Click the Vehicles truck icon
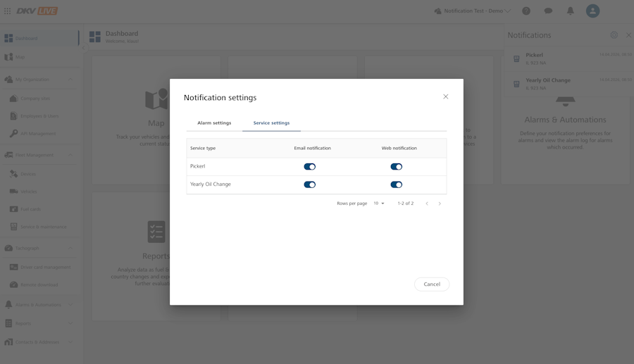The width and height of the screenshot is (634, 364). (14, 192)
